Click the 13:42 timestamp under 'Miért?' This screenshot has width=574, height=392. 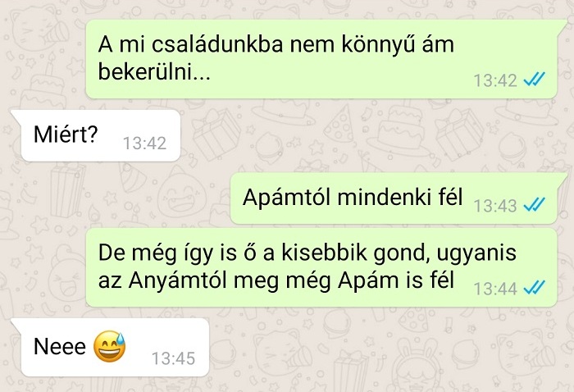coord(144,144)
